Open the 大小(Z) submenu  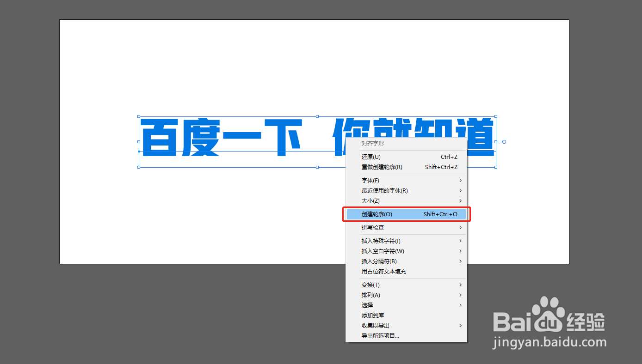pyautogui.click(x=407, y=201)
